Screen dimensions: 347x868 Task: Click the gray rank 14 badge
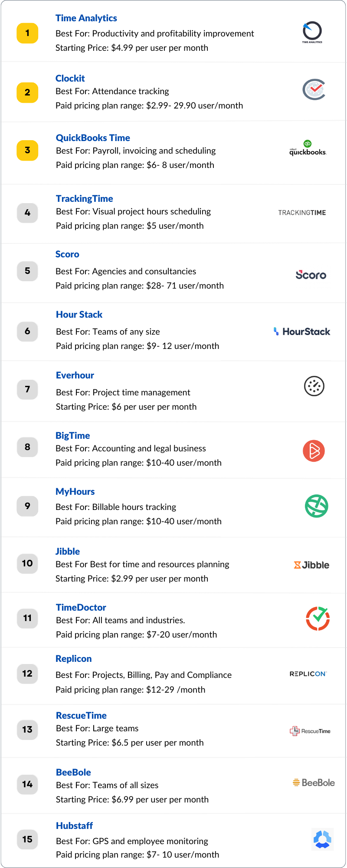click(27, 784)
